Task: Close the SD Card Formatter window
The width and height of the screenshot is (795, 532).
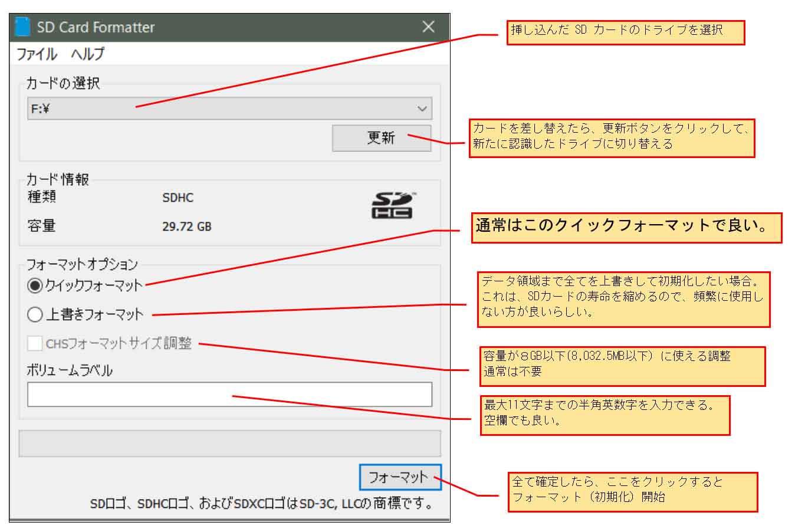Action: [x=429, y=27]
